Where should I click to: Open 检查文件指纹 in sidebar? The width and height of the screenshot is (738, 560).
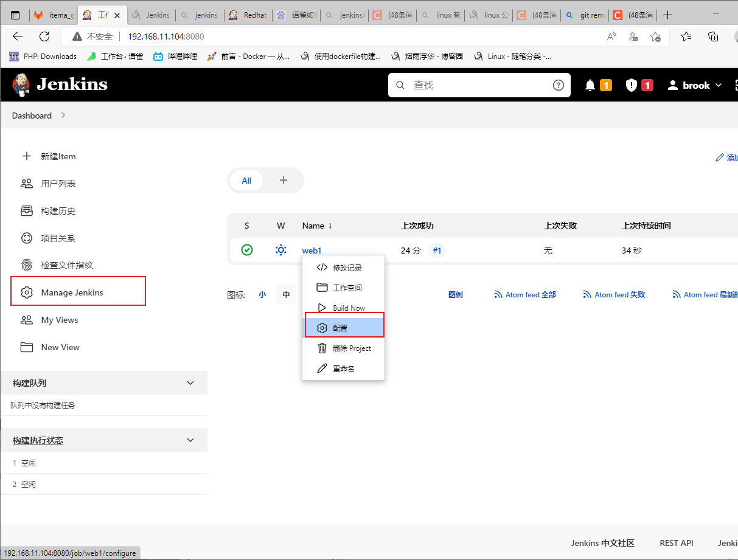click(x=57, y=265)
